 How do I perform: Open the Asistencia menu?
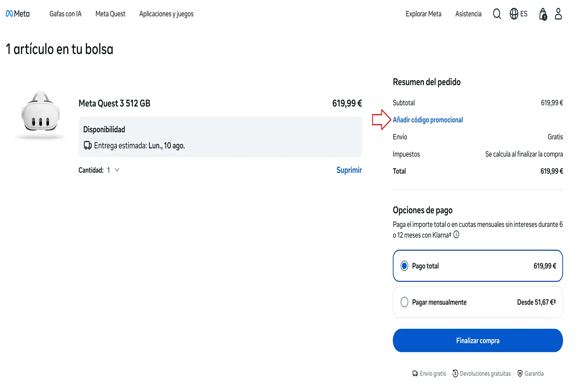tap(468, 14)
